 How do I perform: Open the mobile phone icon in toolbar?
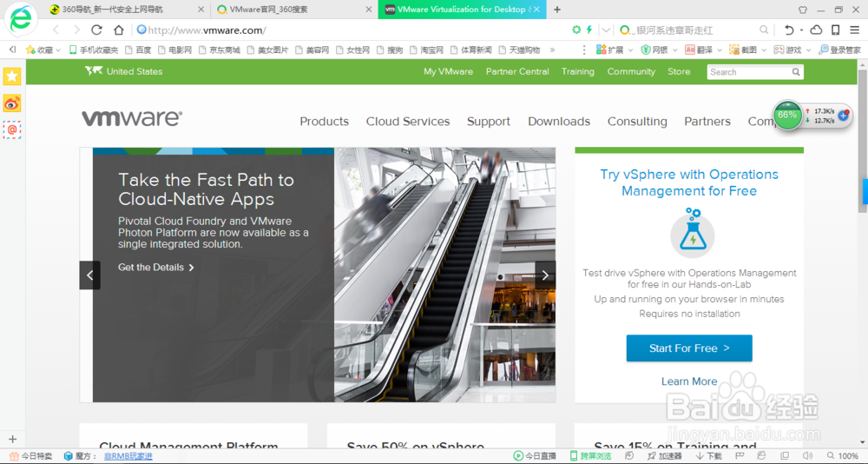pyautogui.click(x=836, y=30)
